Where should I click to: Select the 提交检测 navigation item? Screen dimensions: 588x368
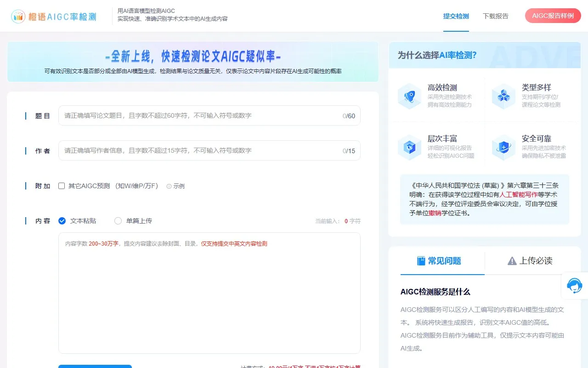pyautogui.click(x=456, y=15)
